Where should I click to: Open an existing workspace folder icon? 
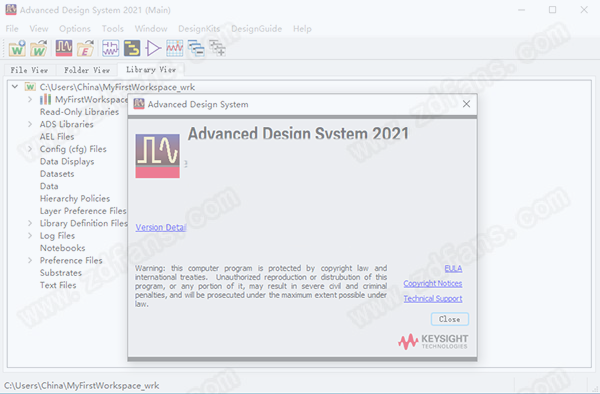(x=39, y=48)
